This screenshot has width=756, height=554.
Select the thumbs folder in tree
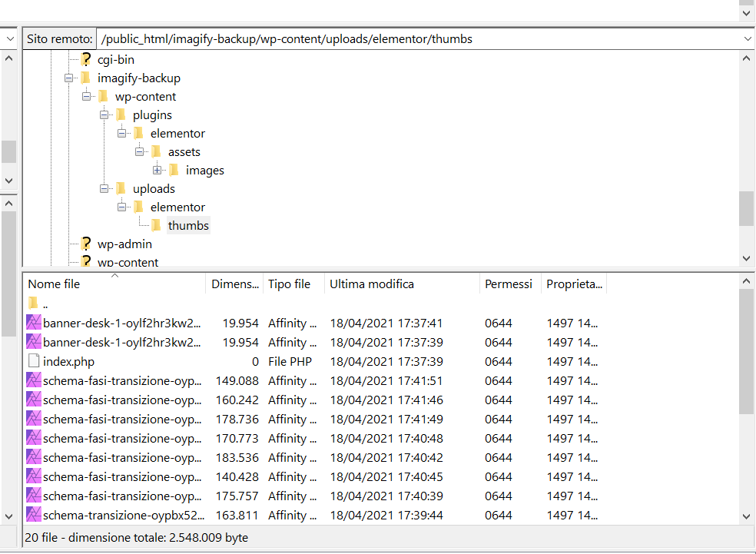[188, 226]
